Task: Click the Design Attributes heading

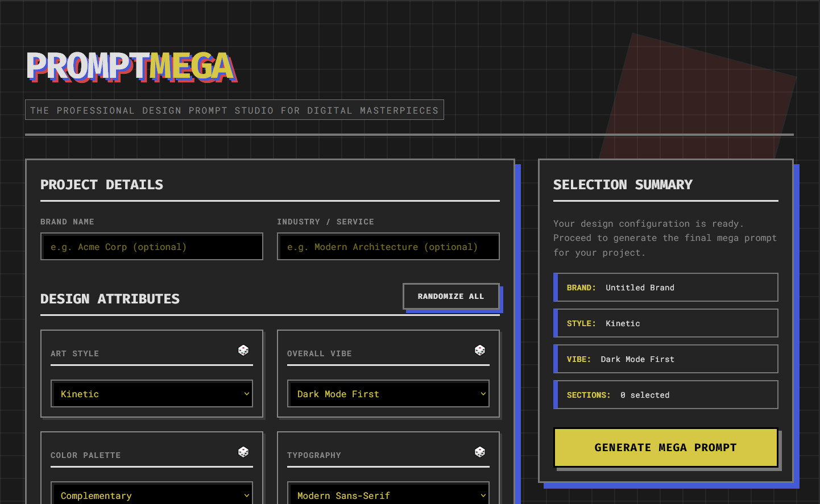Action: (110, 299)
